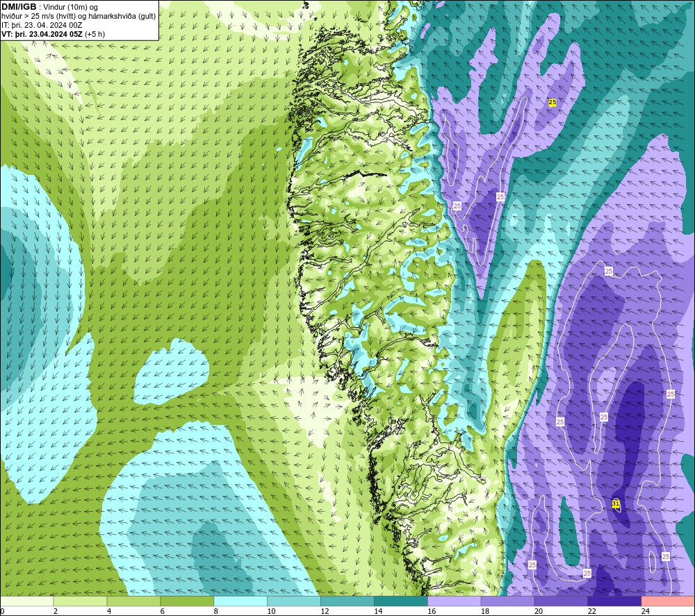
Task: Click the yellow 25 max gust marker
Action: click(x=553, y=102)
